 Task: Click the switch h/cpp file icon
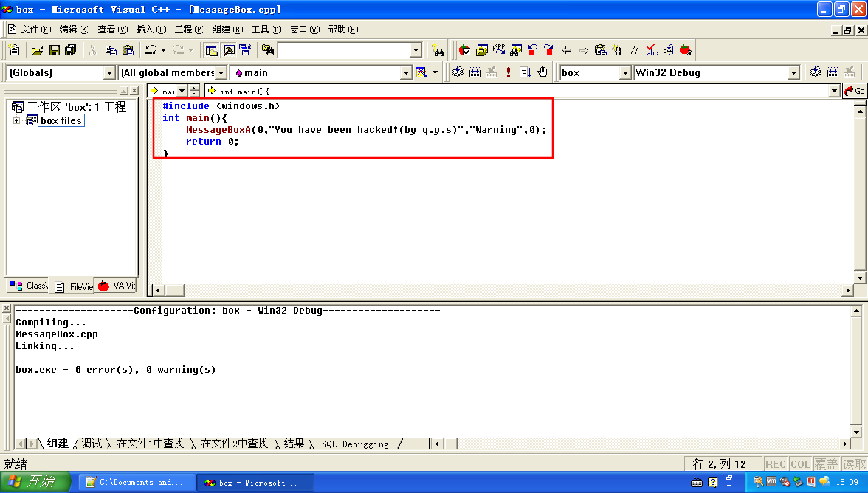tap(499, 50)
